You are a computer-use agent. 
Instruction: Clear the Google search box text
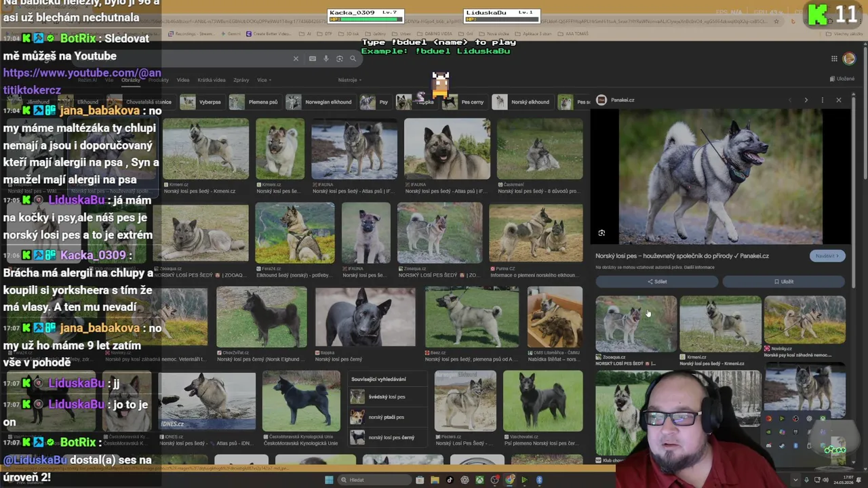coord(296,59)
